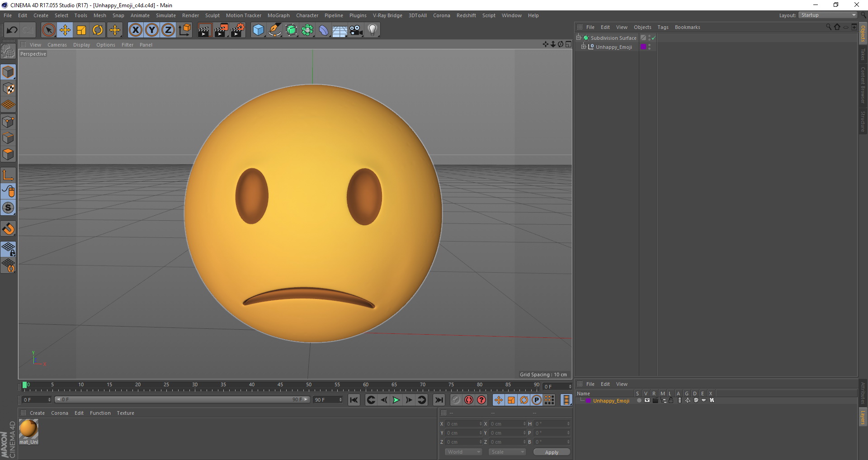Toggle X axis lock
Screen dimensions: 868x460
(x=135, y=30)
